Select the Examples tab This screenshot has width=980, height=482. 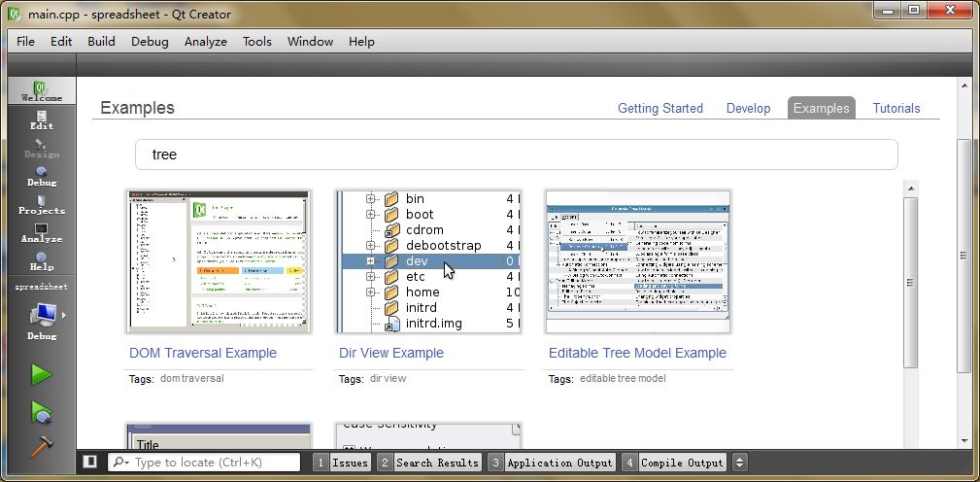click(822, 108)
